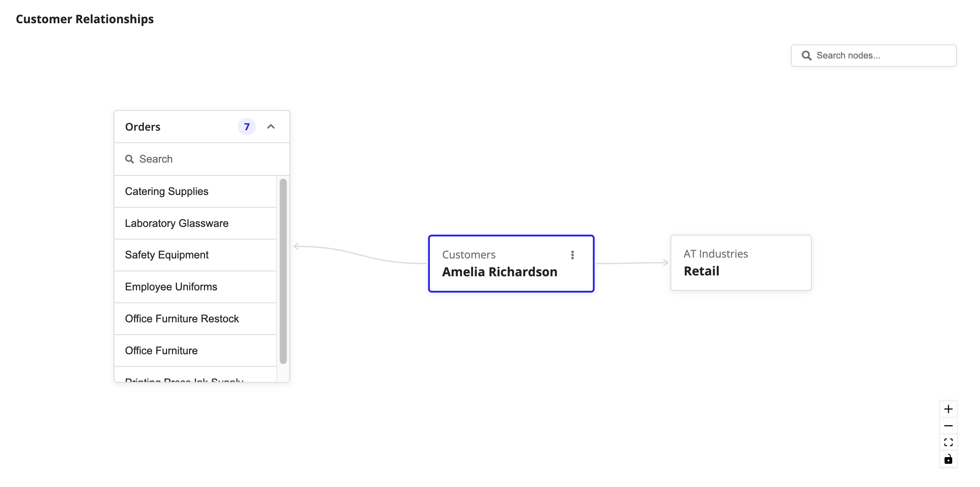Select the Employee Uniforms order
Screen dimensions: 980x487
[195, 287]
